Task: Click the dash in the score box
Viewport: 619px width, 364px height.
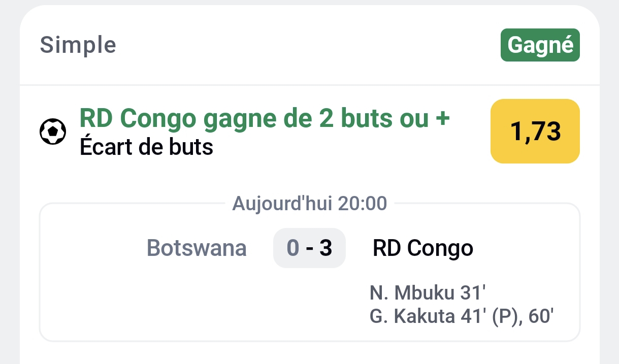Action: point(309,248)
